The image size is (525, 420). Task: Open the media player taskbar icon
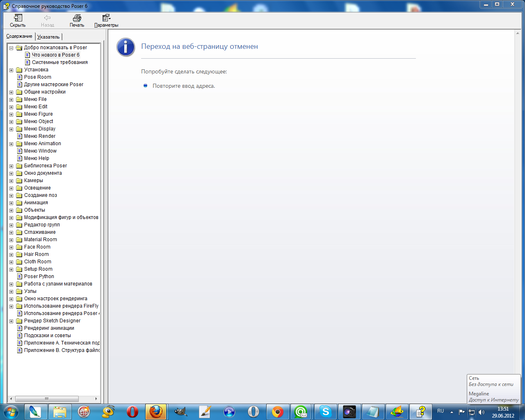pos(229,411)
